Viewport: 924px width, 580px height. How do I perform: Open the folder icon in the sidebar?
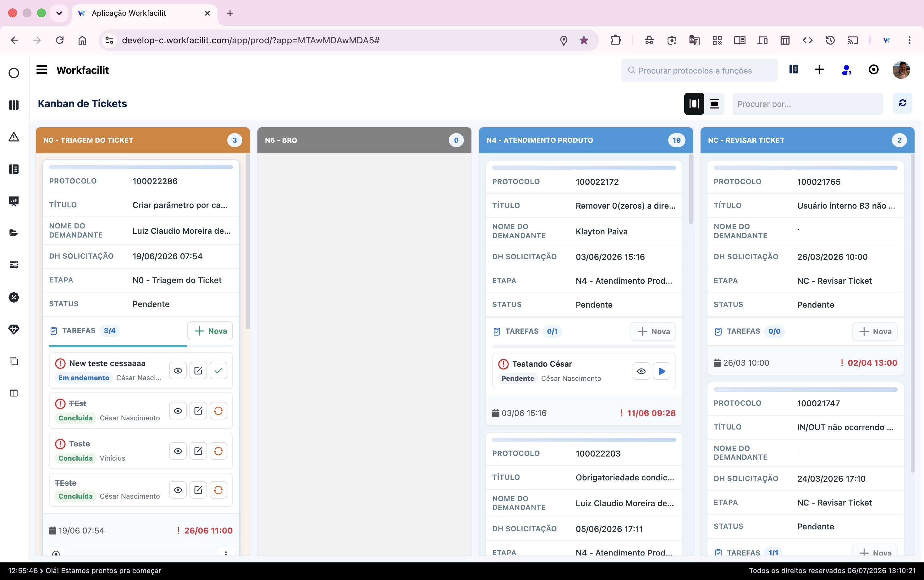[14, 233]
